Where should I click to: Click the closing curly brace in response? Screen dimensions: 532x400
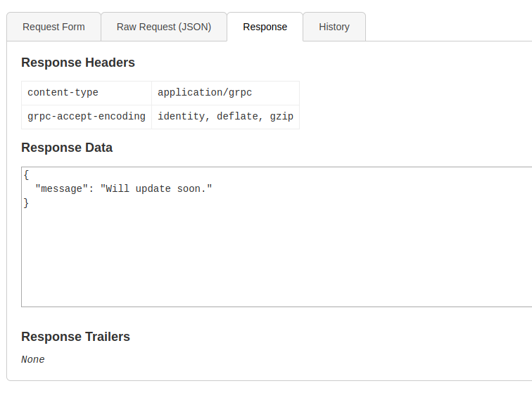tap(26, 203)
